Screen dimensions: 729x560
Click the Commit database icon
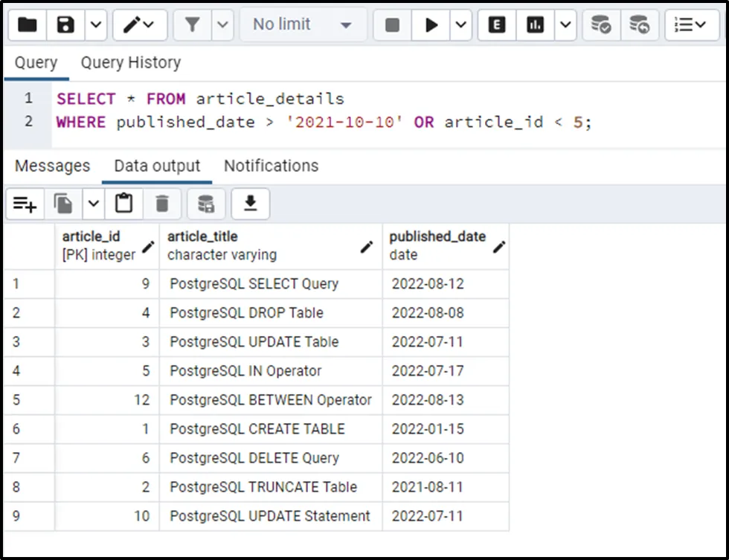click(601, 25)
